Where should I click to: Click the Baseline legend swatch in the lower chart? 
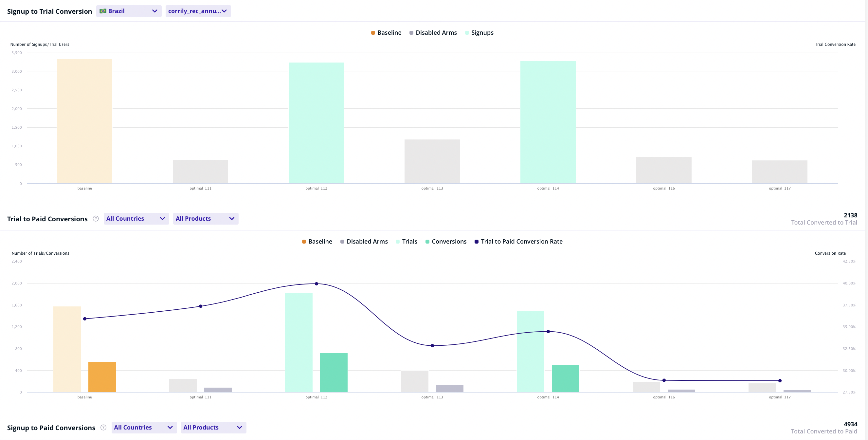click(304, 241)
